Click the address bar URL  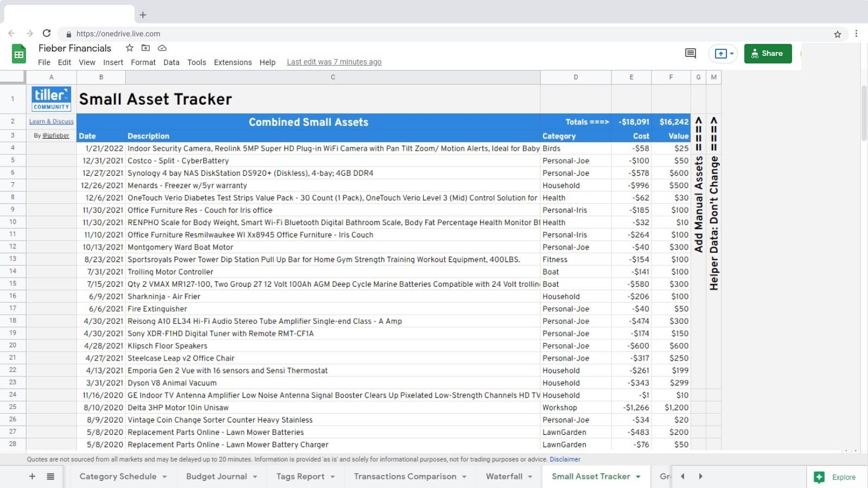tap(118, 34)
